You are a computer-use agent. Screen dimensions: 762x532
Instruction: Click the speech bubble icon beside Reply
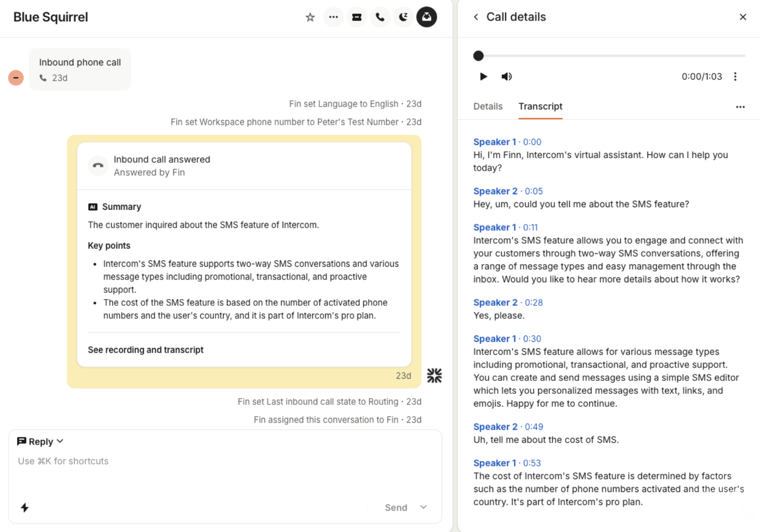(21, 441)
